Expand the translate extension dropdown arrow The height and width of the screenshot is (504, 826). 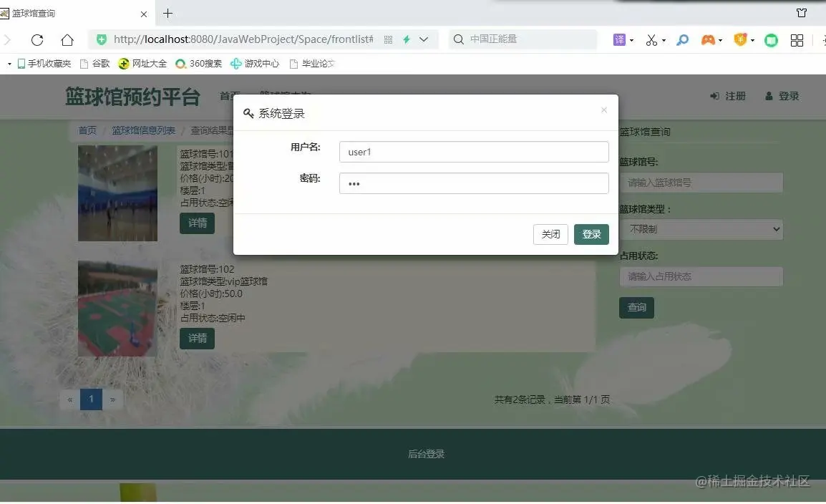[x=631, y=41]
